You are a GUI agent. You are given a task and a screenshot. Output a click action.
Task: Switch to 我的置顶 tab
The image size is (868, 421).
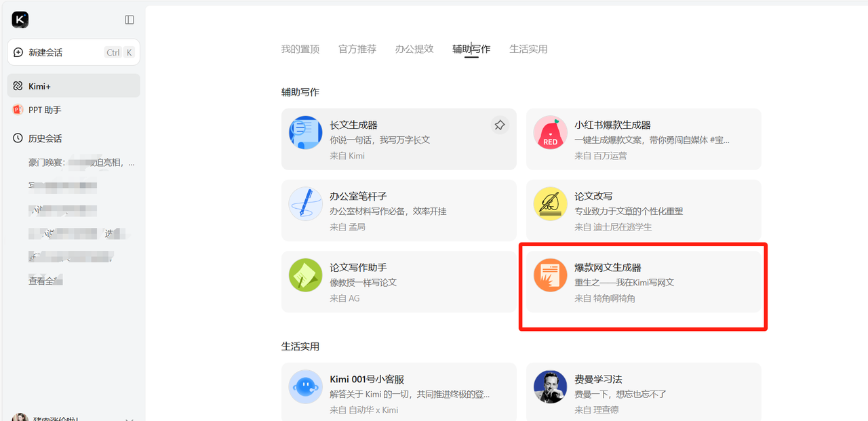click(x=300, y=49)
